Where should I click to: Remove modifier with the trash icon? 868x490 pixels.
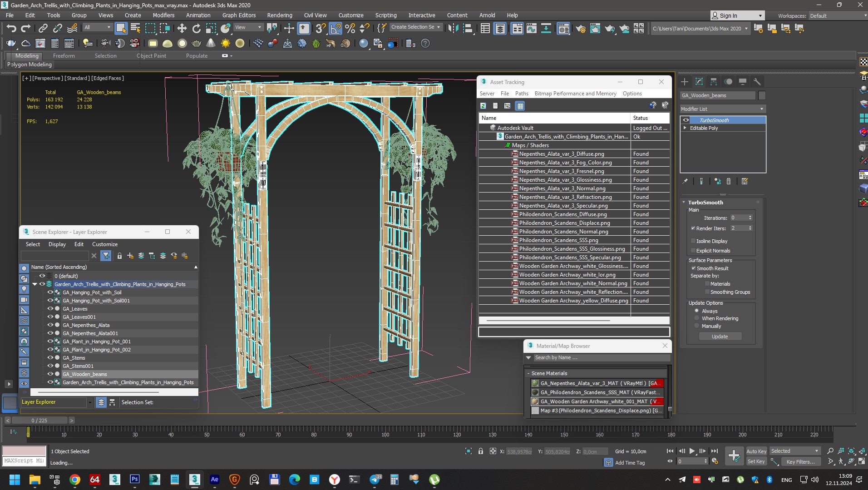tap(729, 181)
